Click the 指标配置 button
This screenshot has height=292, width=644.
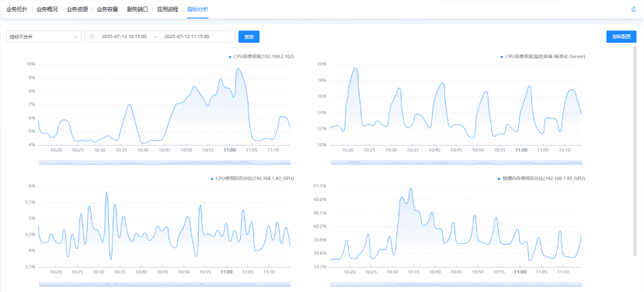click(621, 36)
